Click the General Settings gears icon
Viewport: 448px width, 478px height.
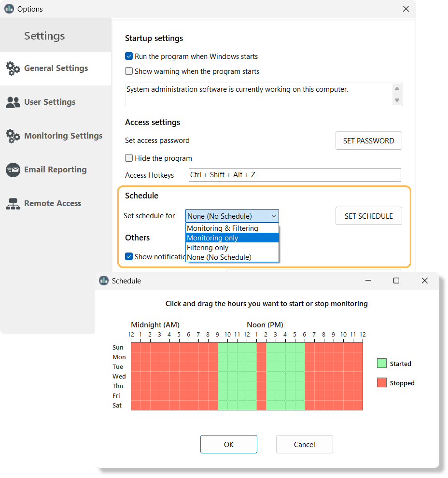tap(13, 69)
